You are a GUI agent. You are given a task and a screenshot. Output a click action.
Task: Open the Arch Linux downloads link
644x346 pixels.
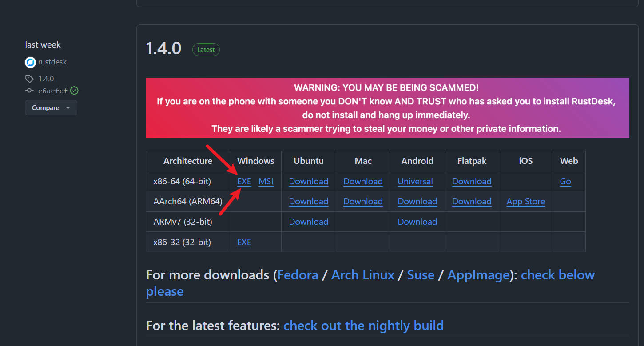pyautogui.click(x=363, y=275)
